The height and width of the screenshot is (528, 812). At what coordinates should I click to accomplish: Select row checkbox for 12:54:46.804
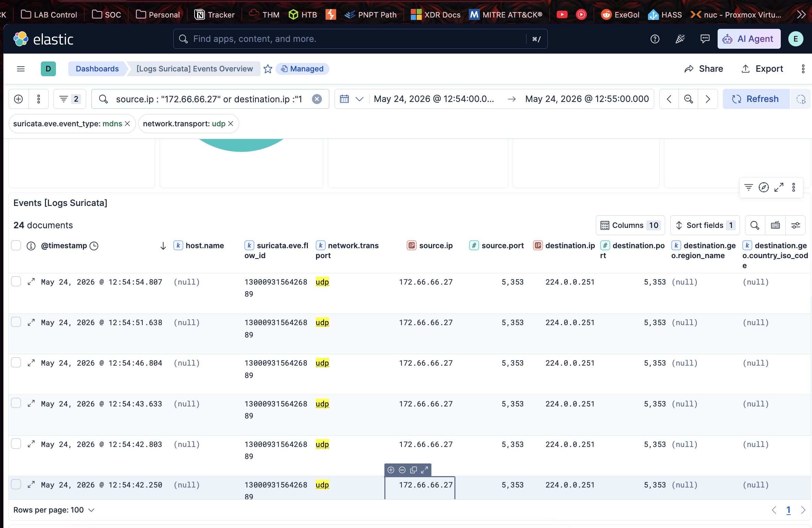(16, 363)
